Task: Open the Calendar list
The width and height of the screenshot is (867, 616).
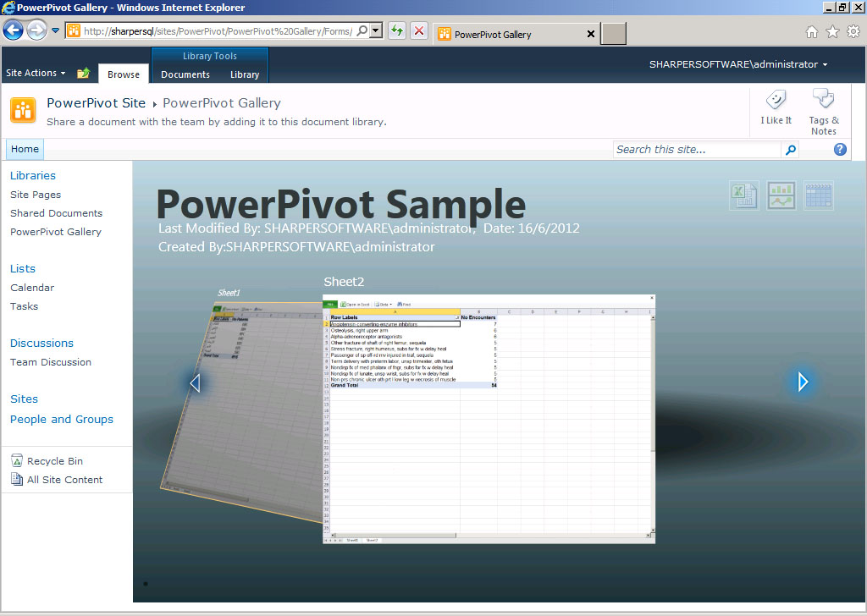Action: 32,288
